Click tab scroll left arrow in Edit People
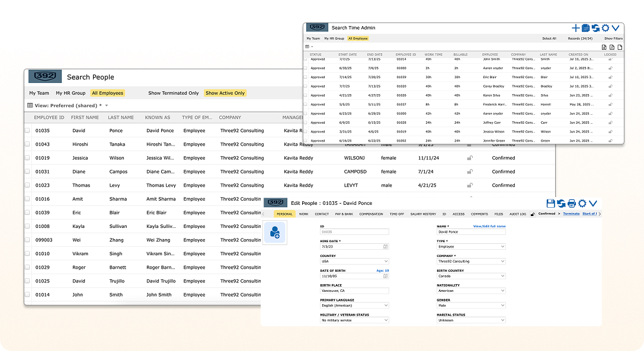The width and height of the screenshot is (644, 351). (263, 214)
